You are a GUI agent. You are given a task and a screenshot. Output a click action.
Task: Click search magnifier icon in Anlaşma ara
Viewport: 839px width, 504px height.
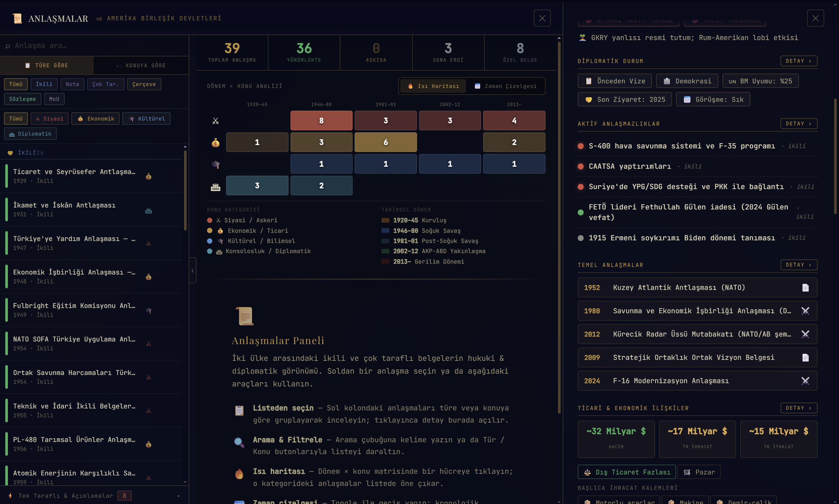[x=8, y=46]
